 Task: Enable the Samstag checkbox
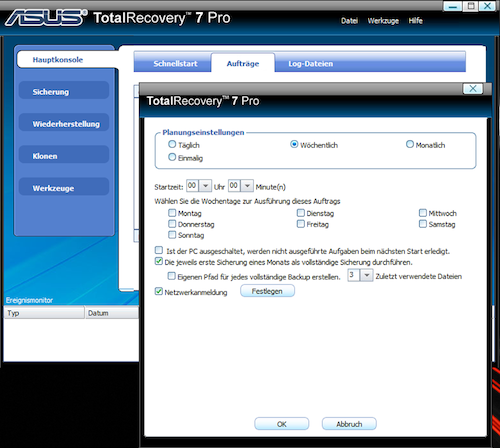point(423,224)
